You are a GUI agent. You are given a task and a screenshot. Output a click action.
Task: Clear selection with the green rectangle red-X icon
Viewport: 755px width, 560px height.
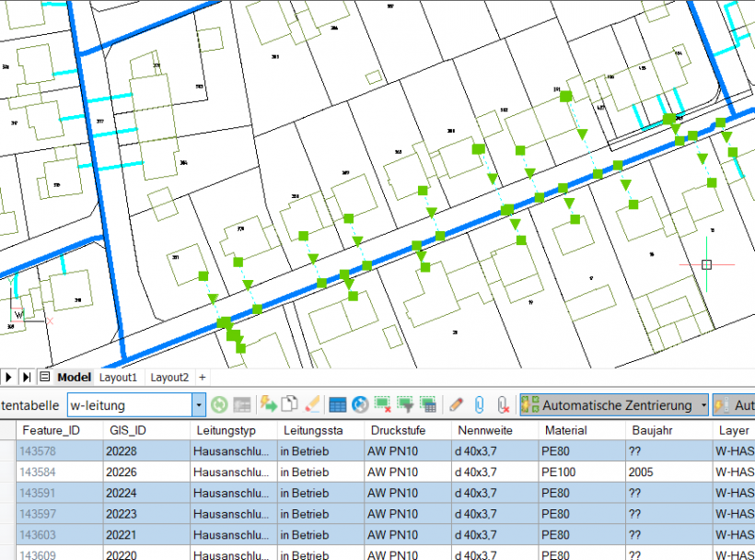pos(381,404)
